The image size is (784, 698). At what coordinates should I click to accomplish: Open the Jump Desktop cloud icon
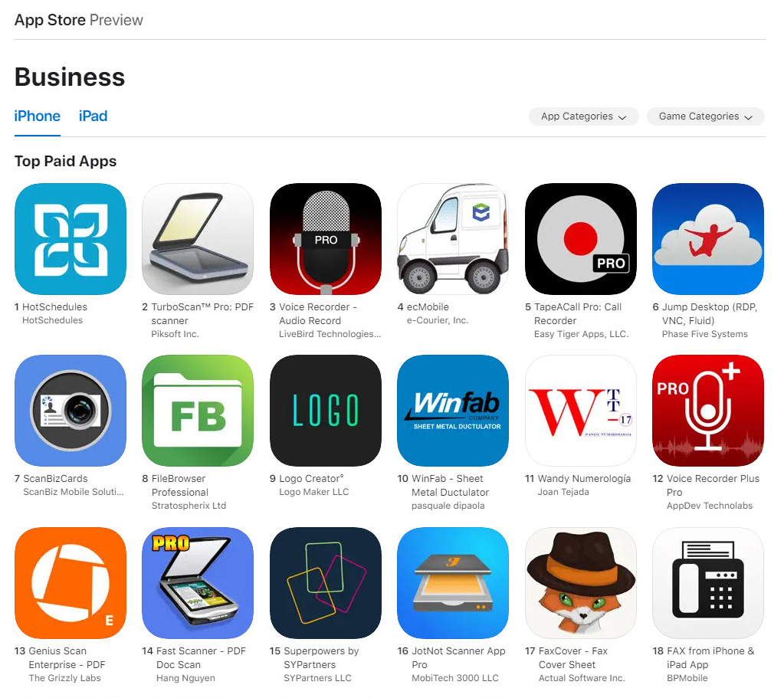[708, 239]
